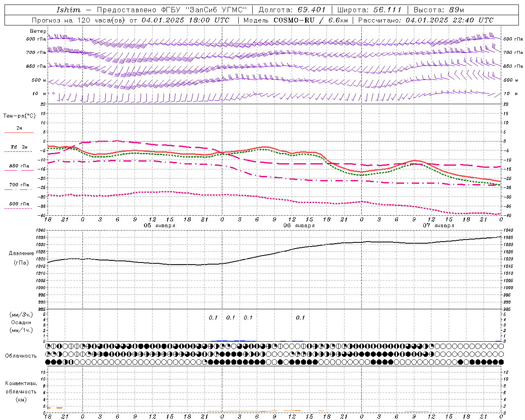The width and height of the screenshot is (525, 420).
Task: Click the "Высота: 89м" elevation text
Action: [438, 10]
